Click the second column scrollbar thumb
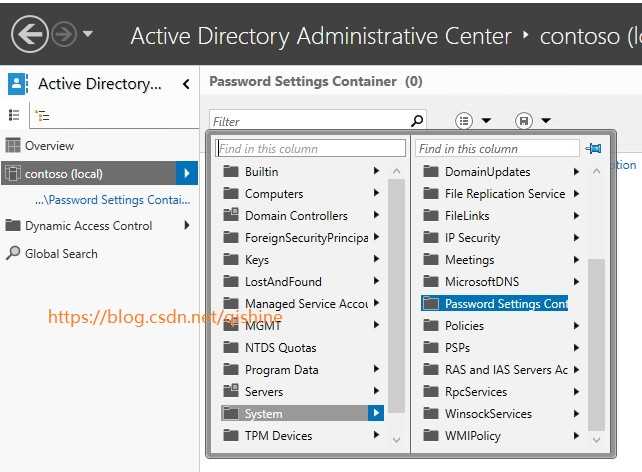 tap(596, 345)
